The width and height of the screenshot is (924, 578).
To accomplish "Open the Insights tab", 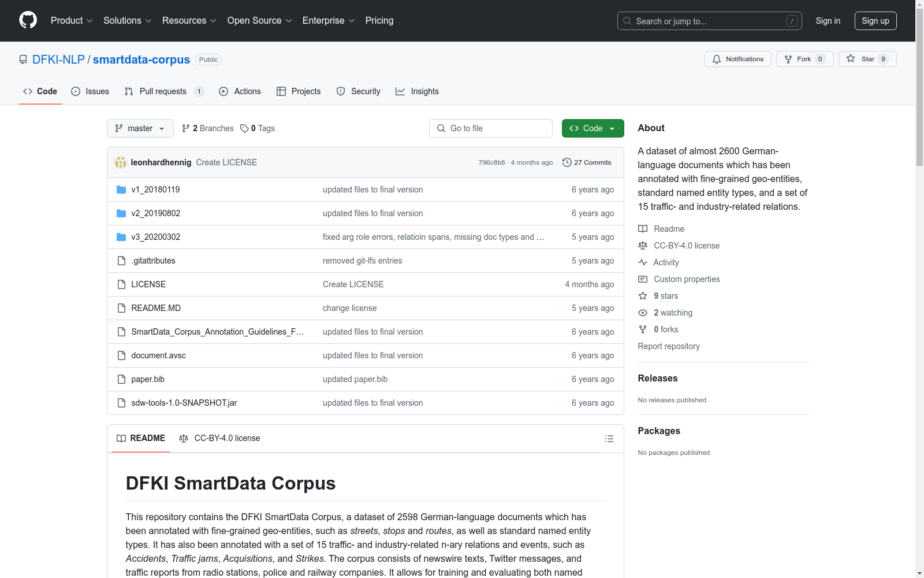I will (417, 91).
